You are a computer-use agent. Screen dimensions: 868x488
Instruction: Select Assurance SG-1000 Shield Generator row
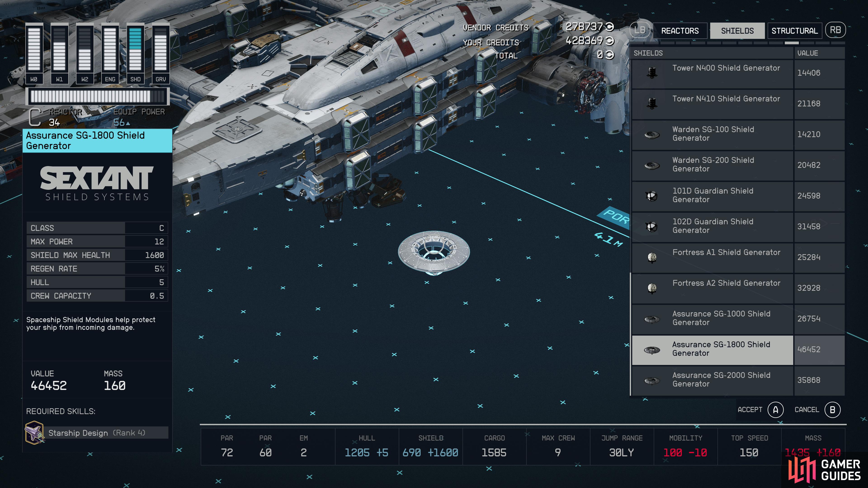(738, 320)
